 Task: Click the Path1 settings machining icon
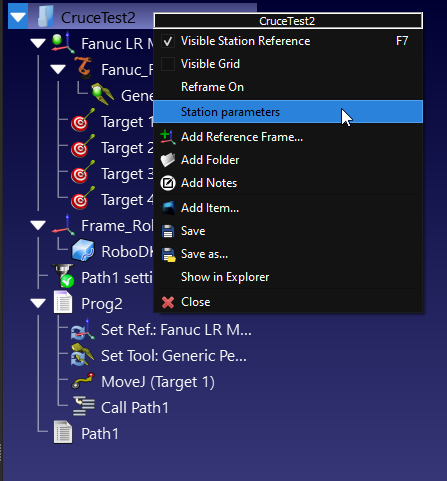coord(63,276)
